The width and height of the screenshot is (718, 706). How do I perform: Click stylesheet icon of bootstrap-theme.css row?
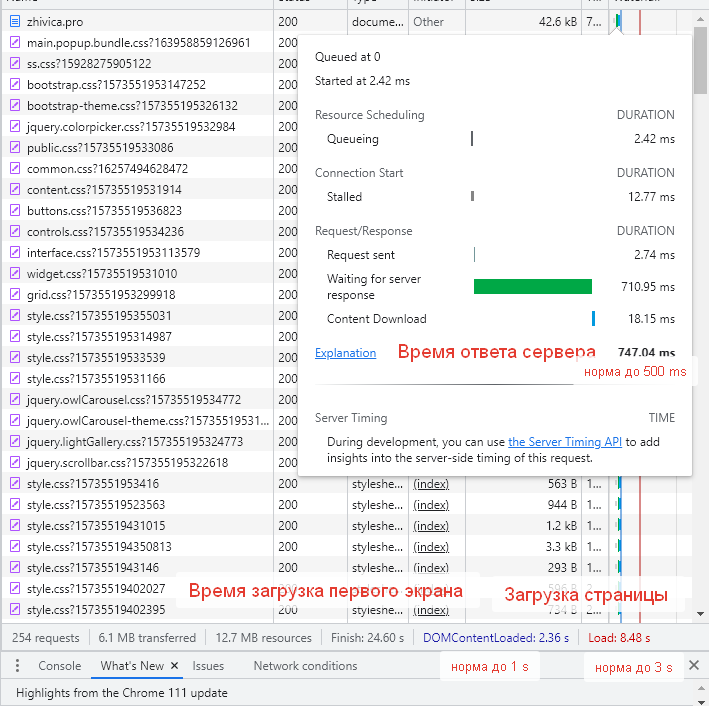click(x=15, y=106)
